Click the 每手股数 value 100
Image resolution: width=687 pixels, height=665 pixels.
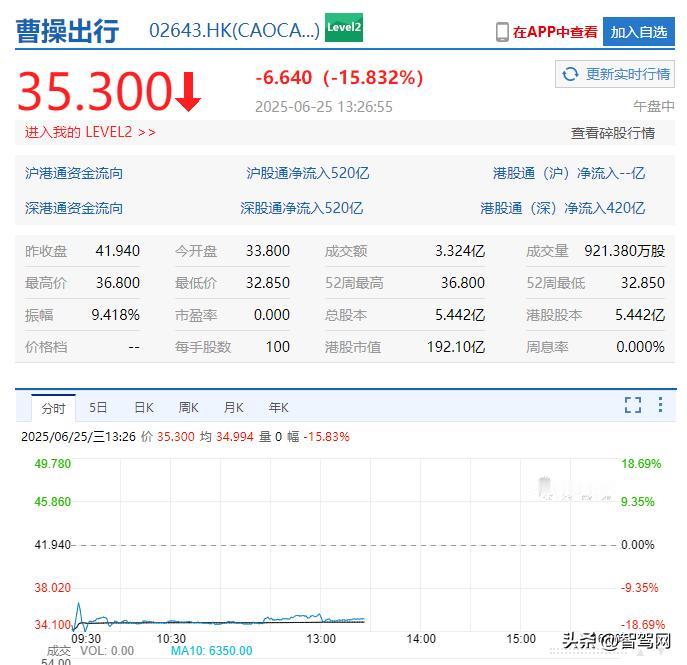[x=278, y=347]
